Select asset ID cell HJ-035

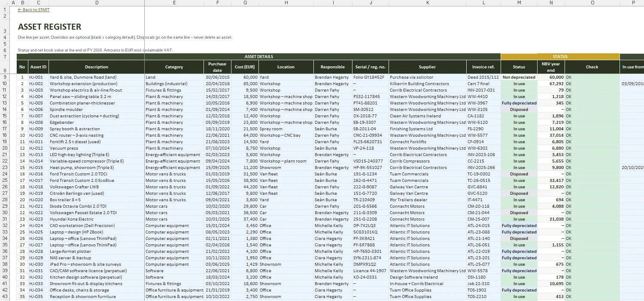[x=39, y=297]
